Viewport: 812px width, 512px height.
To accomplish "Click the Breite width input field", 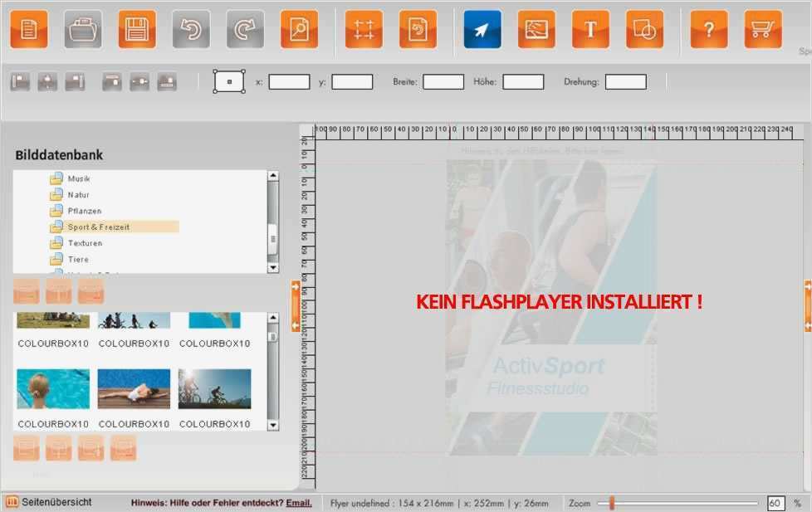I will pyautogui.click(x=443, y=80).
